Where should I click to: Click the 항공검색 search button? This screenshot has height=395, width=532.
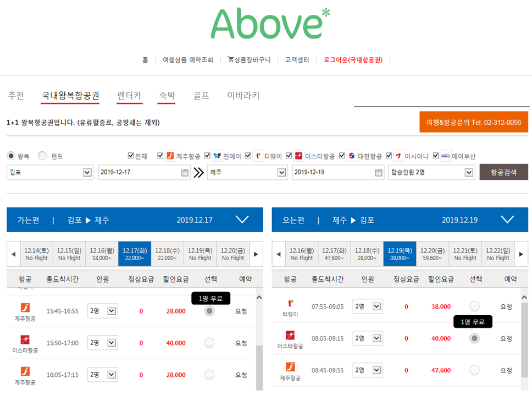click(x=503, y=172)
